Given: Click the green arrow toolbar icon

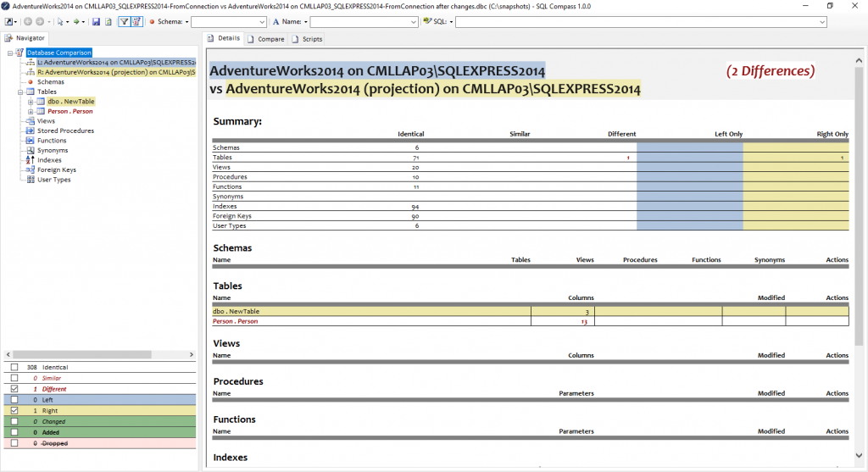Looking at the screenshot, I should pos(76,21).
